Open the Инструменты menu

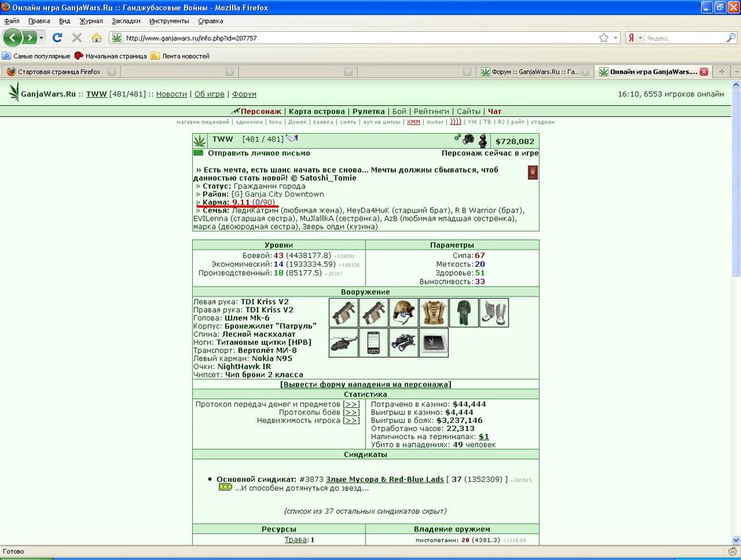click(x=169, y=21)
